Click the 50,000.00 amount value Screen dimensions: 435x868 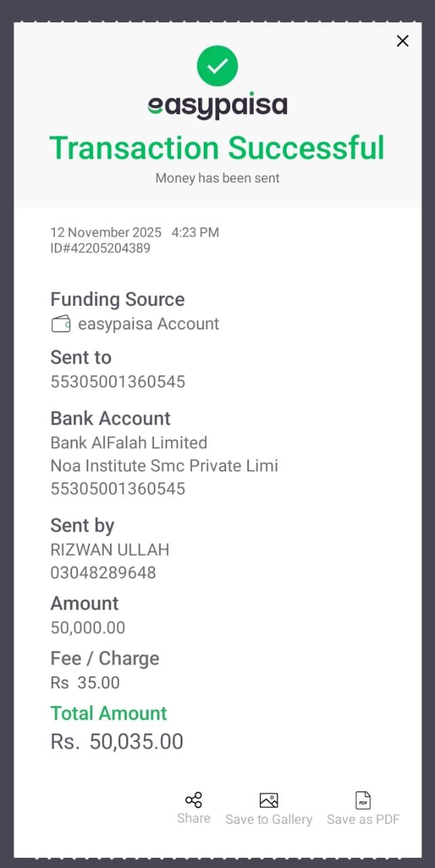pyautogui.click(x=88, y=628)
